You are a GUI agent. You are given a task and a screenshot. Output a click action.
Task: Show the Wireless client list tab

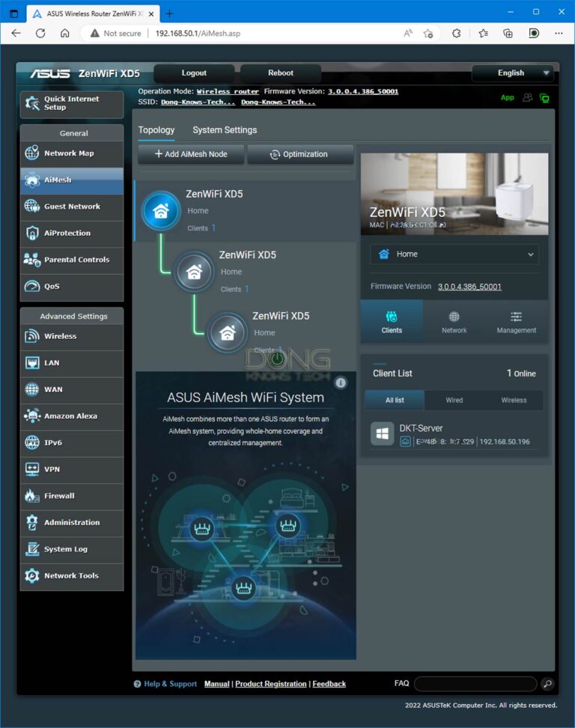click(x=514, y=400)
